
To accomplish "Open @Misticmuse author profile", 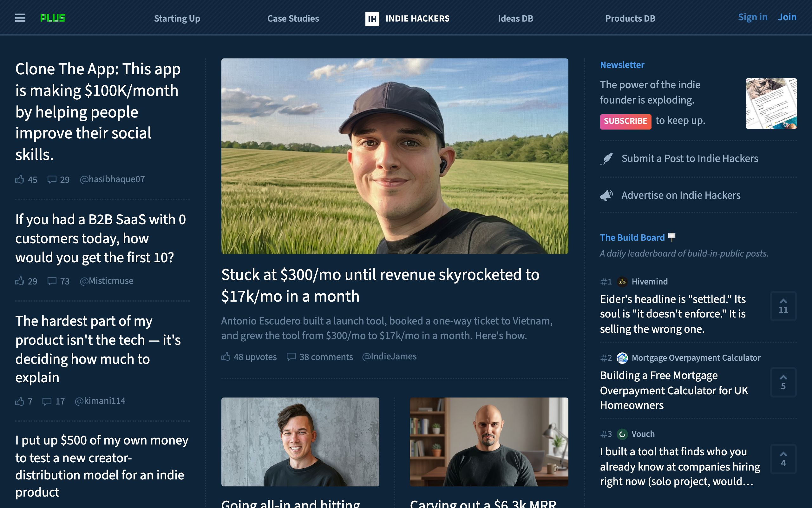I will pyautogui.click(x=106, y=281).
